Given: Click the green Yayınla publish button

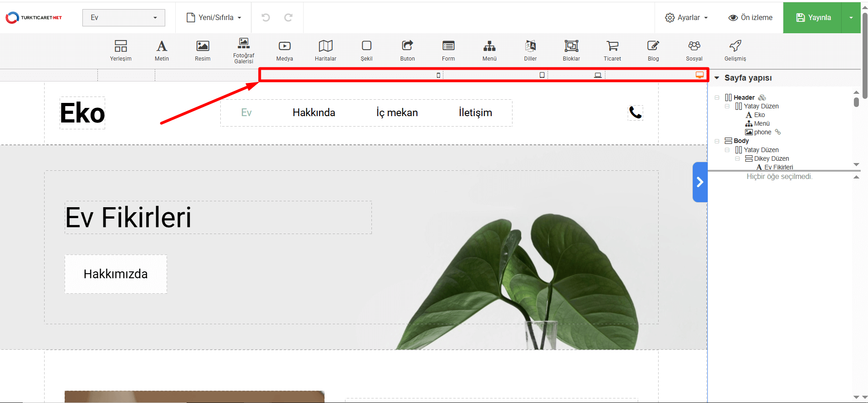Looking at the screenshot, I should pos(813,18).
